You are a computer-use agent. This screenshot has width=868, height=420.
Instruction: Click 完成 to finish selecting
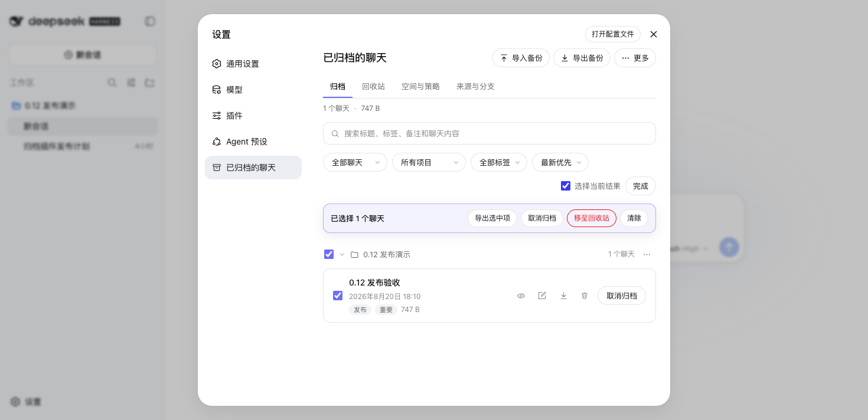641,186
